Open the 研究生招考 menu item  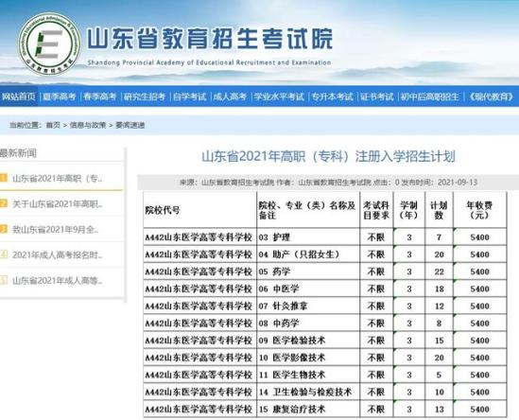(x=145, y=96)
